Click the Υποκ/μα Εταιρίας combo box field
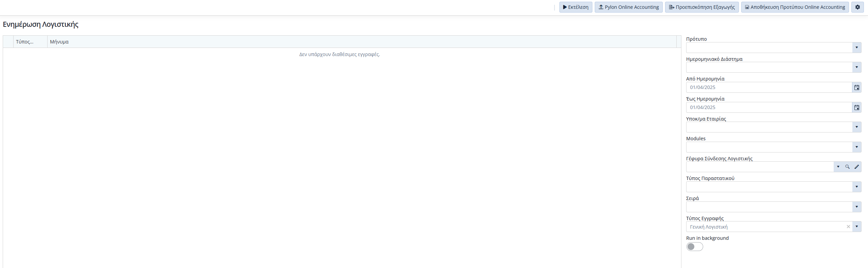 pos(769,127)
